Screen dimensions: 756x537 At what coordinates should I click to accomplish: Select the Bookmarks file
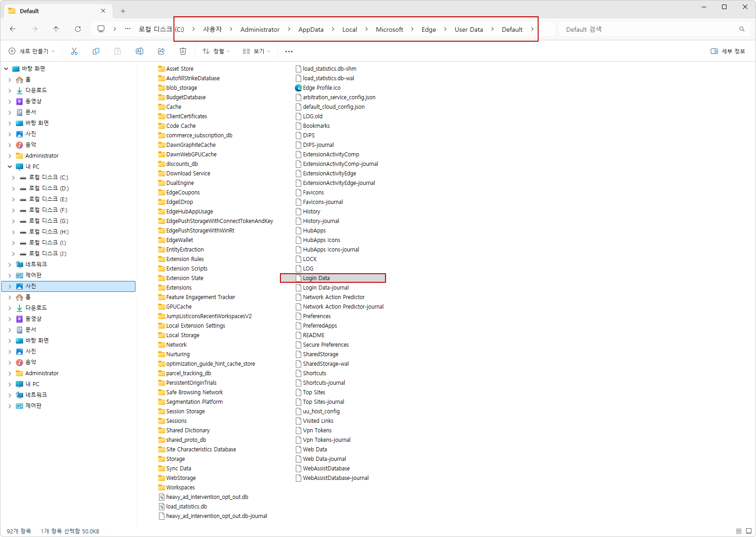click(313, 126)
